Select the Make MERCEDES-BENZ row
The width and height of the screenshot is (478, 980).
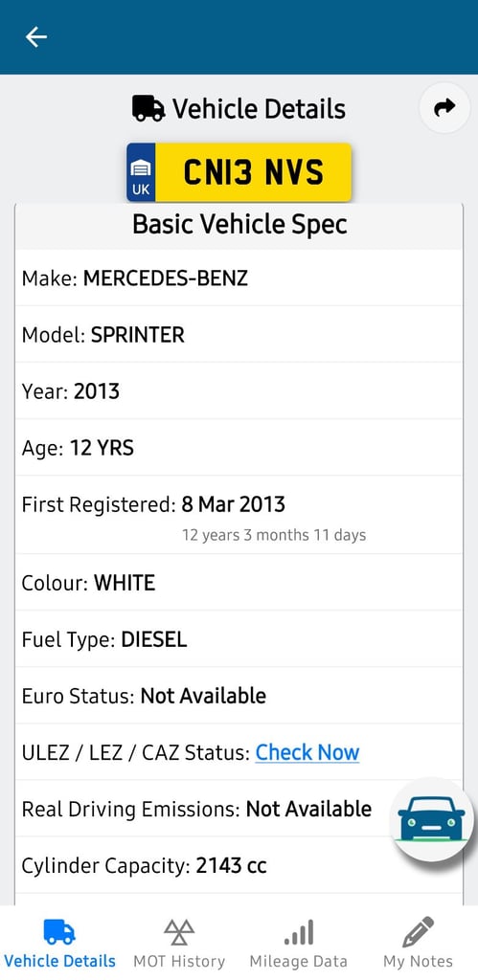tap(239, 278)
